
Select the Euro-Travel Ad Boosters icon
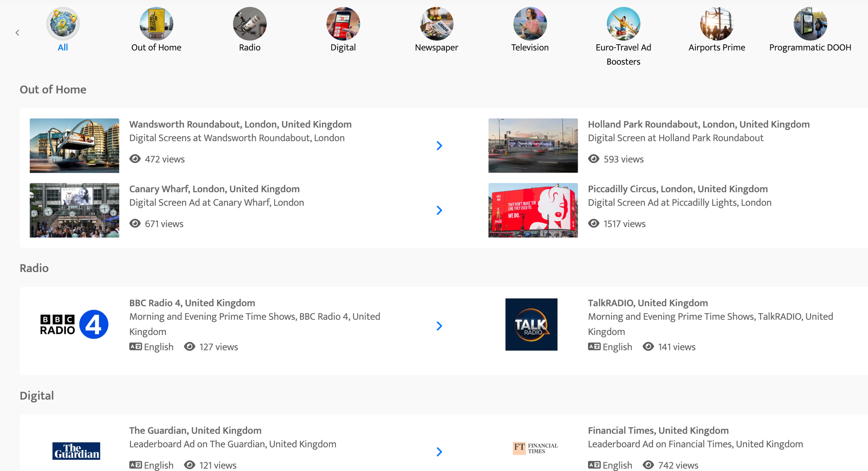click(623, 24)
